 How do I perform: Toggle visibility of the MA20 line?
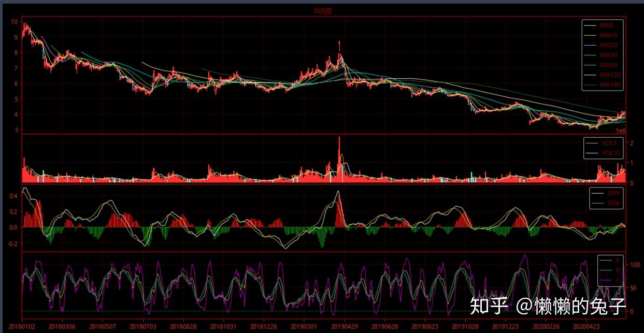(610, 45)
